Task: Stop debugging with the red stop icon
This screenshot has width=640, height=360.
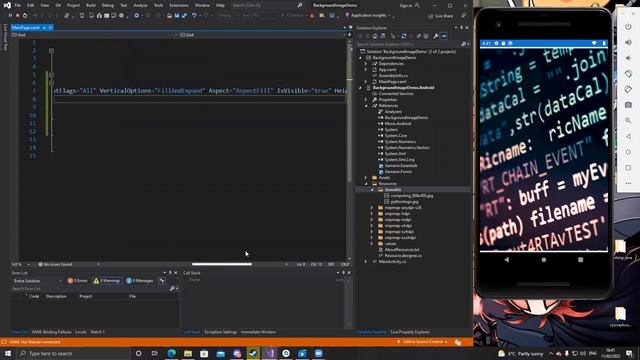Action: coord(18,16)
